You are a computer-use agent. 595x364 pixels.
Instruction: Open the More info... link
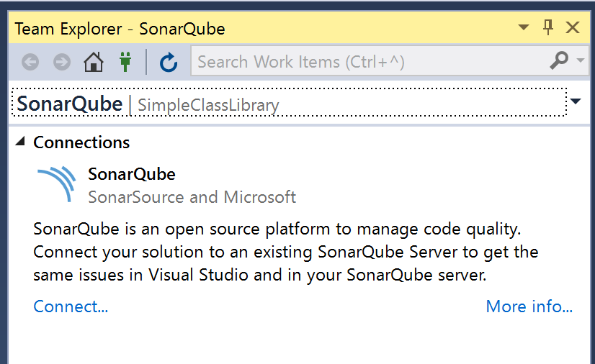tap(529, 306)
